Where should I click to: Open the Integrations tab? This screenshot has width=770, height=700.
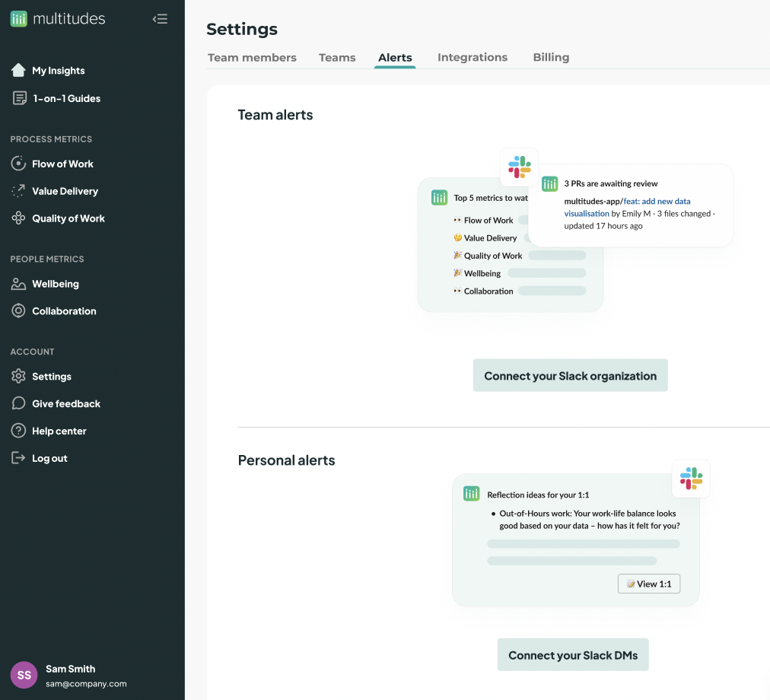[472, 58]
